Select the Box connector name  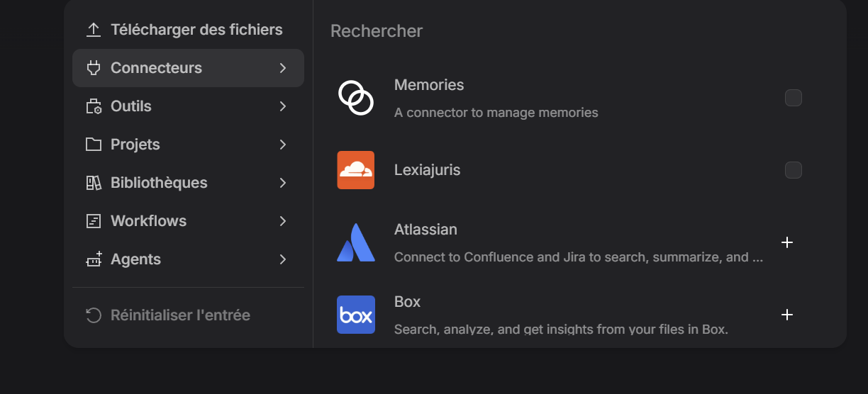click(x=408, y=302)
